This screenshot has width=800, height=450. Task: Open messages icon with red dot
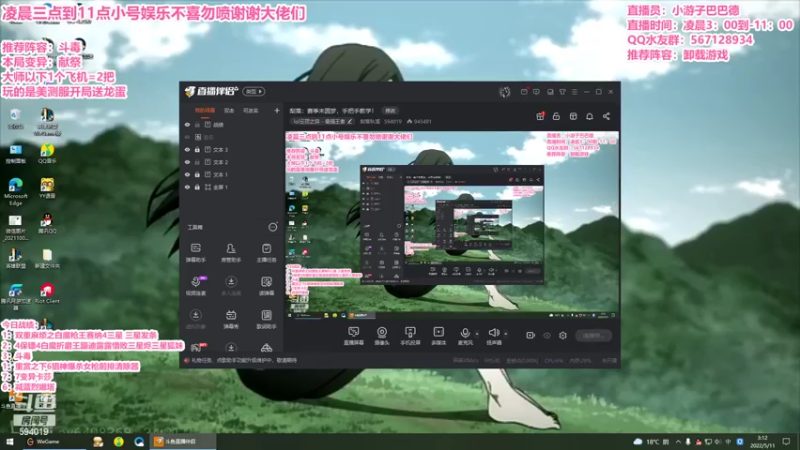[524, 92]
